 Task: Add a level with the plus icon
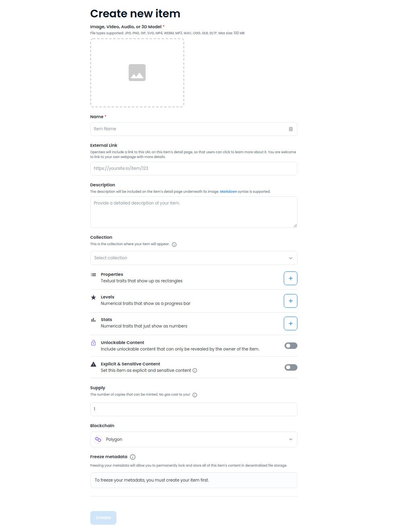coord(291,301)
